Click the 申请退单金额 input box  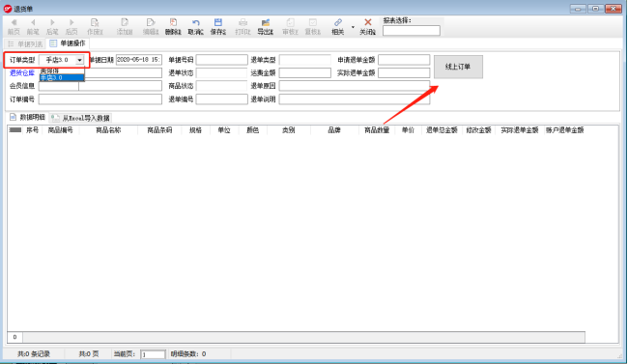coord(404,60)
